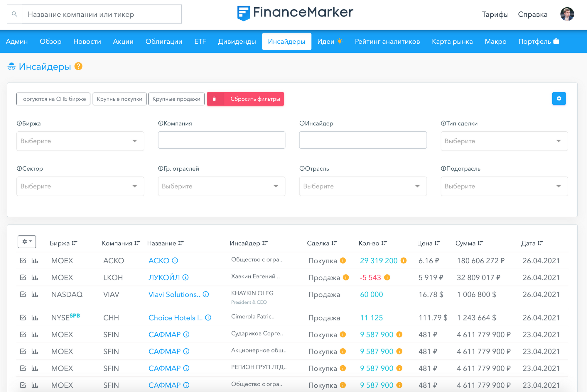Open chart icon for LKOH row
The width and height of the screenshot is (587, 392).
pyautogui.click(x=35, y=277)
